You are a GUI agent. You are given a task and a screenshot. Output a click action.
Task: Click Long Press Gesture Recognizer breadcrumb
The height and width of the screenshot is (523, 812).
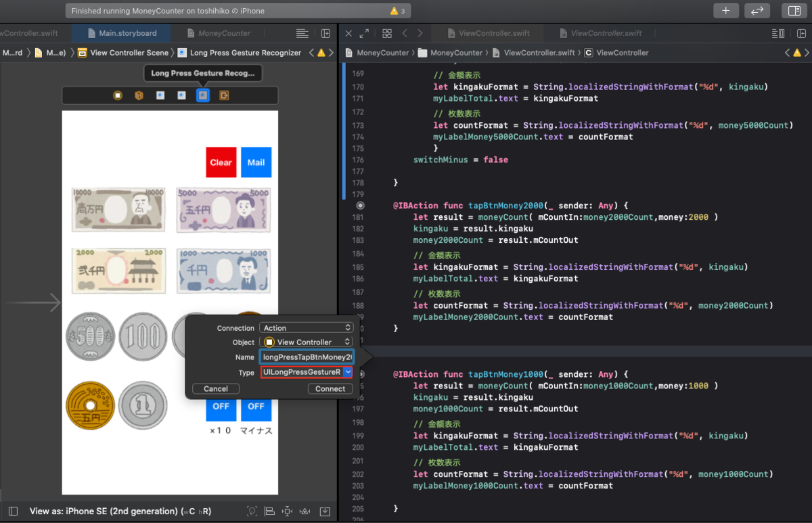240,53
